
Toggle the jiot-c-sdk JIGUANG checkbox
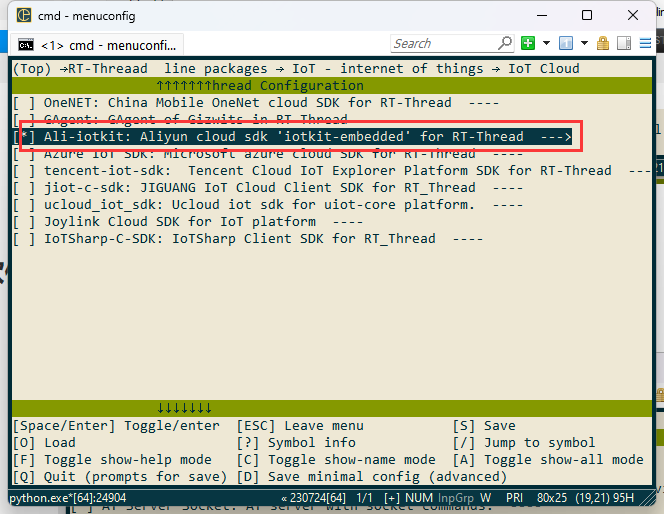24,188
